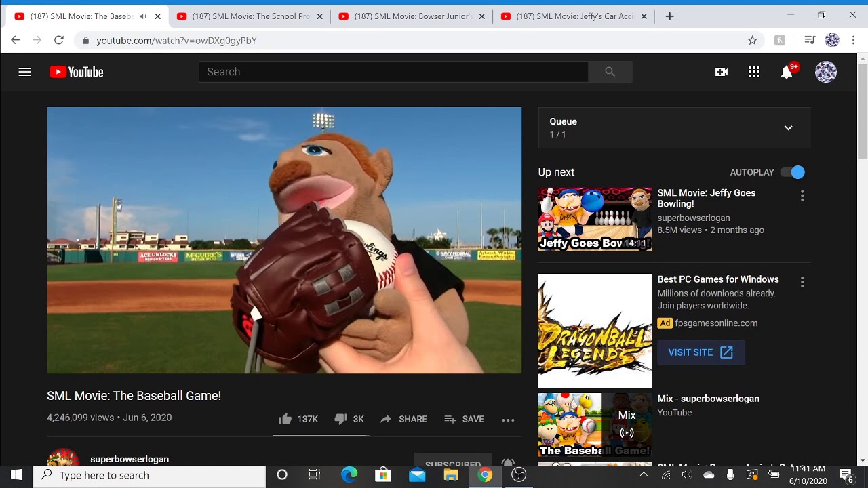Bookmark this page with star icon

click(x=752, y=41)
